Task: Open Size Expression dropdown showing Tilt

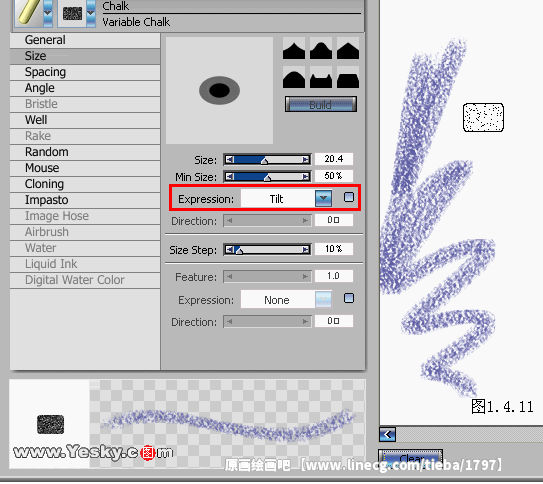Action: [x=323, y=198]
